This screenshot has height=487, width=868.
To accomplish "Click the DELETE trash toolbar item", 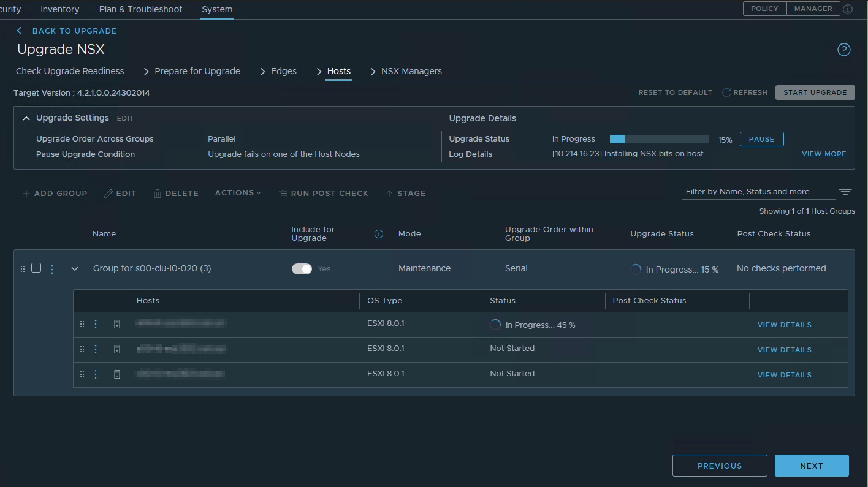I will [176, 193].
